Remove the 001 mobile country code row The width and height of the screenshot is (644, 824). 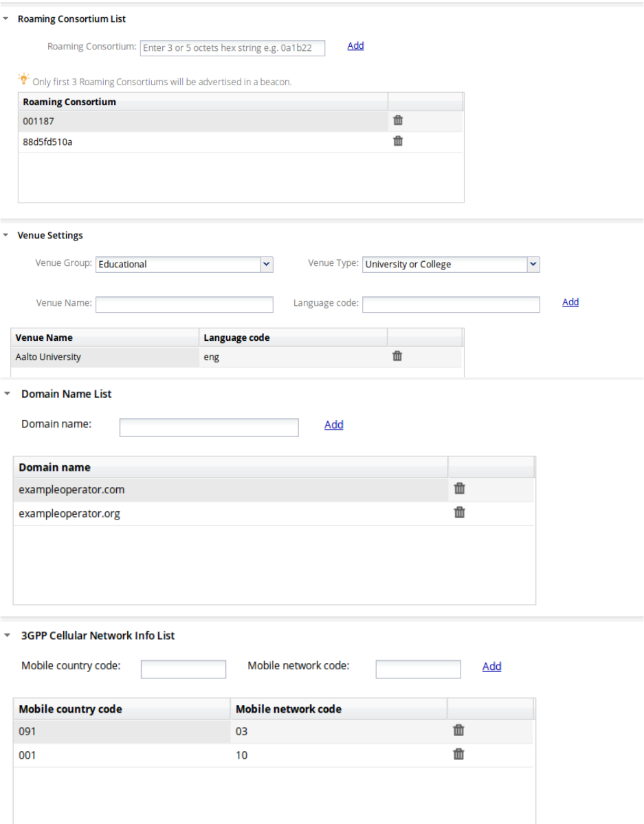(x=458, y=754)
